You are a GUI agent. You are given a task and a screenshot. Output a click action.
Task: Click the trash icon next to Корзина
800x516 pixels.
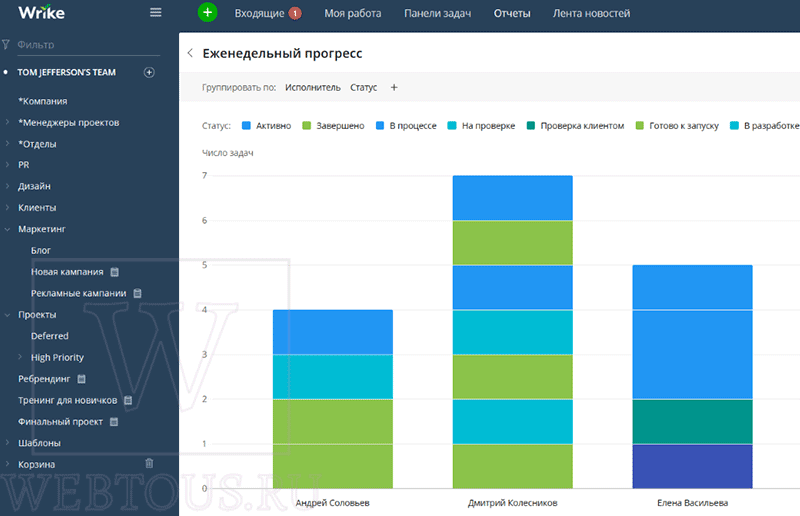(x=149, y=463)
